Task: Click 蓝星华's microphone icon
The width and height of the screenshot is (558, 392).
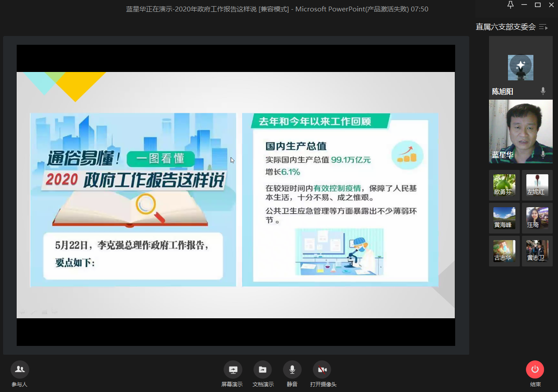Action: click(543, 155)
